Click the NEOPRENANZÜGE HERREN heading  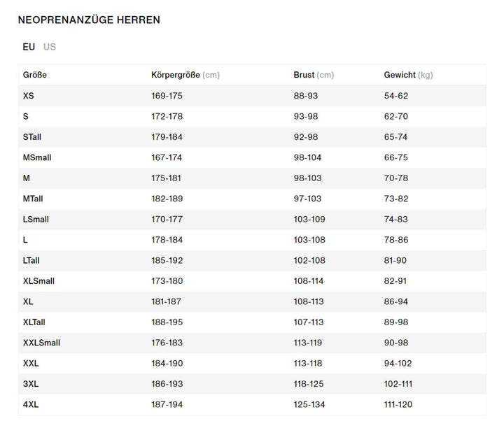click(89, 20)
